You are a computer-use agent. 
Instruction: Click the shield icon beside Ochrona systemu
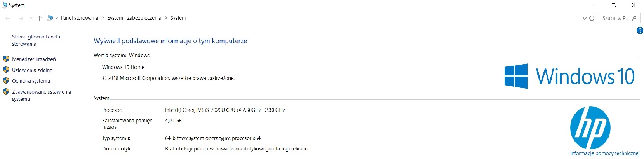coord(6,81)
